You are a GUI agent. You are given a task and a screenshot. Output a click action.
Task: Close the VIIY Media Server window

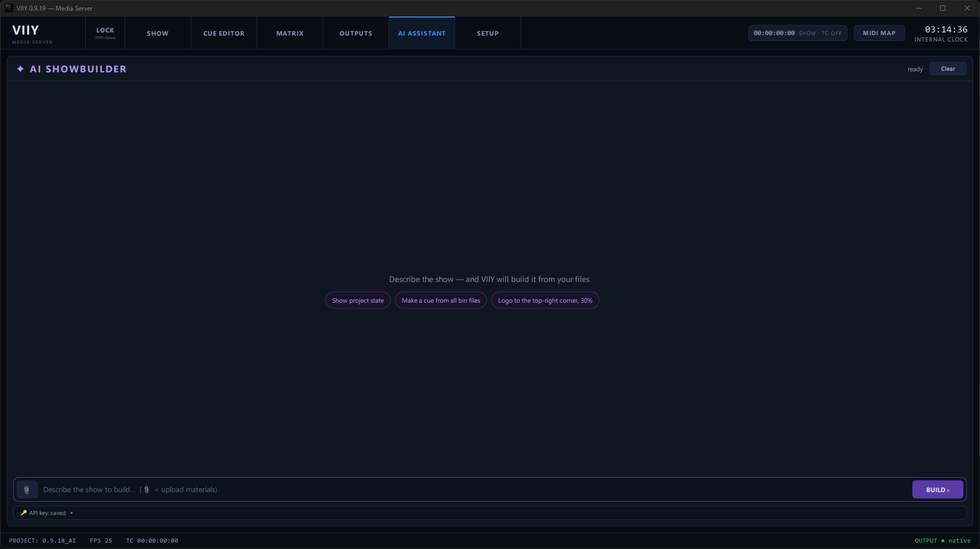(967, 8)
